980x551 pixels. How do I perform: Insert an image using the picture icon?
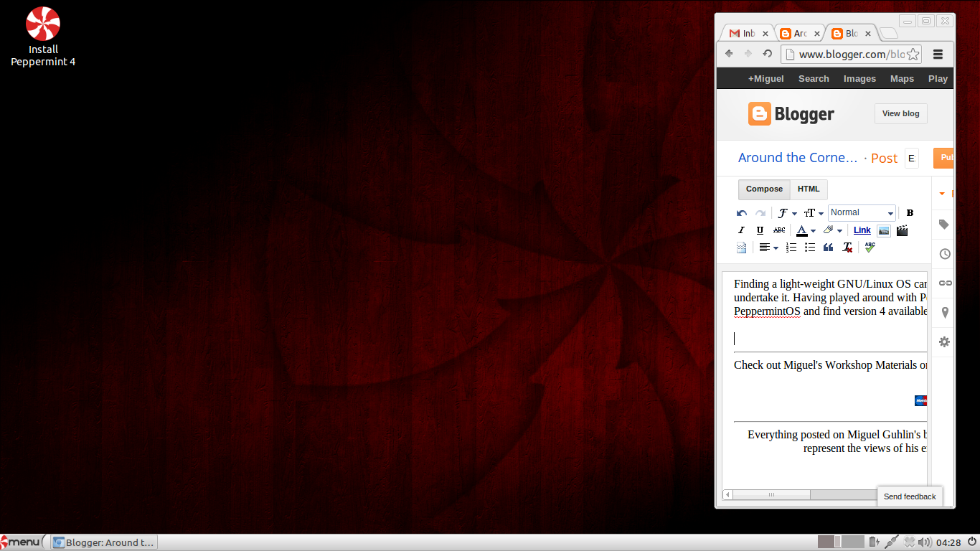pyautogui.click(x=884, y=230)
